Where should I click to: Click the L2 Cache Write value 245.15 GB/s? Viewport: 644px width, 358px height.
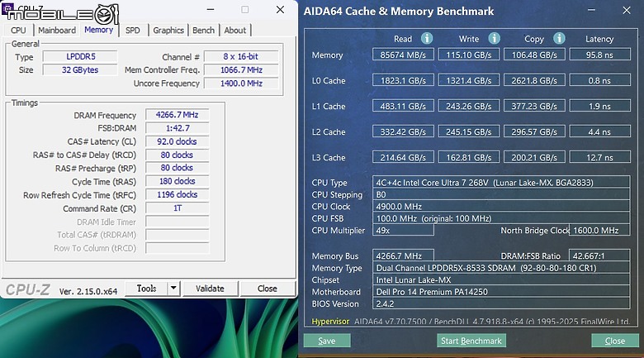coord(469,131)
